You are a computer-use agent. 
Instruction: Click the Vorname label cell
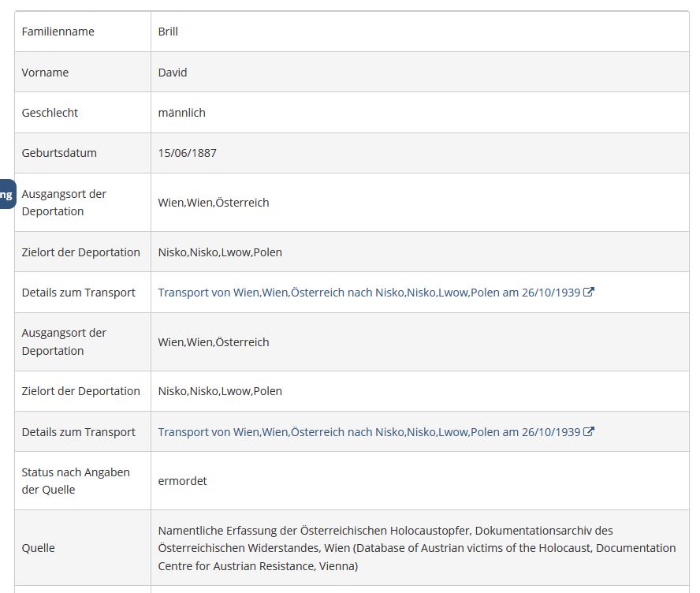[46, 73]
